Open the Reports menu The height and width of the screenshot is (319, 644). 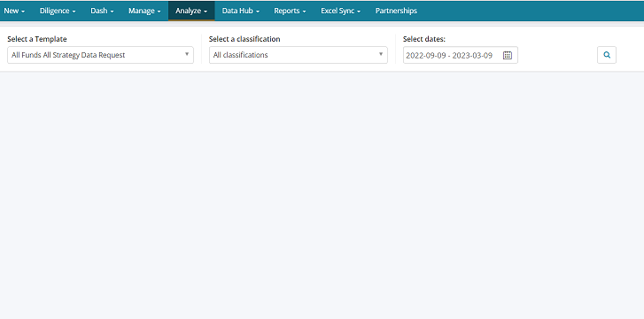290,12
